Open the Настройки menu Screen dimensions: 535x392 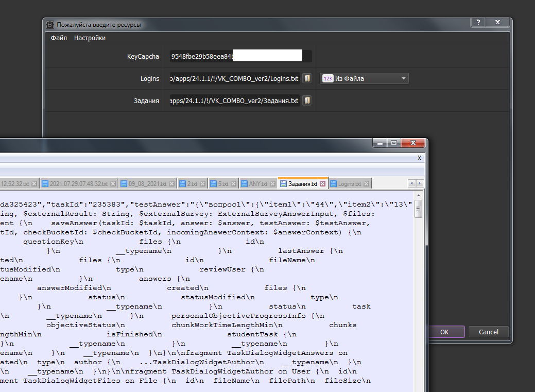(x=90, y=38)
